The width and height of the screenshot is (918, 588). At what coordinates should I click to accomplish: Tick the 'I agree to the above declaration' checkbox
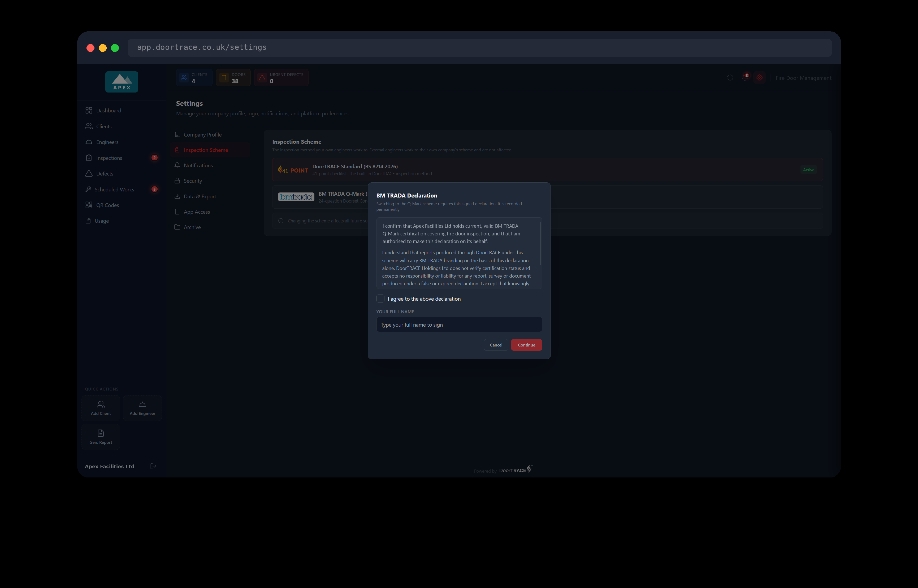(x=380, y=299)
